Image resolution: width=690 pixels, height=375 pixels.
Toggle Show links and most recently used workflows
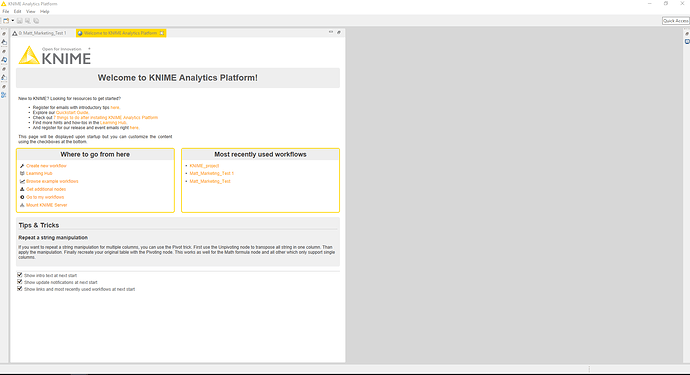(x=19, y=289)
